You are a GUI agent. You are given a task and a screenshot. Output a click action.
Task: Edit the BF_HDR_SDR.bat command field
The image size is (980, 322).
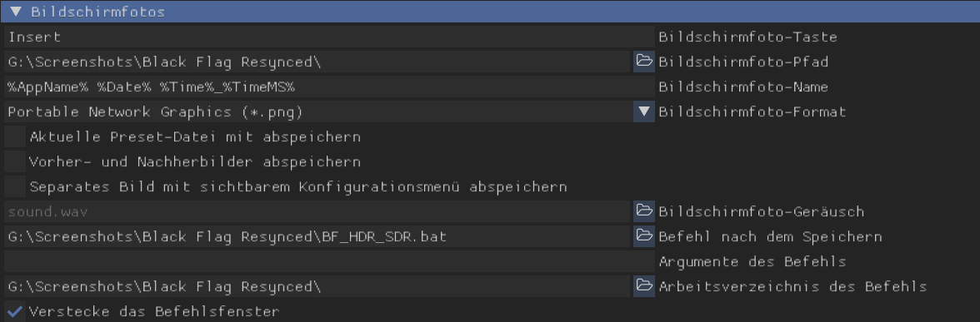pos(318,236)
